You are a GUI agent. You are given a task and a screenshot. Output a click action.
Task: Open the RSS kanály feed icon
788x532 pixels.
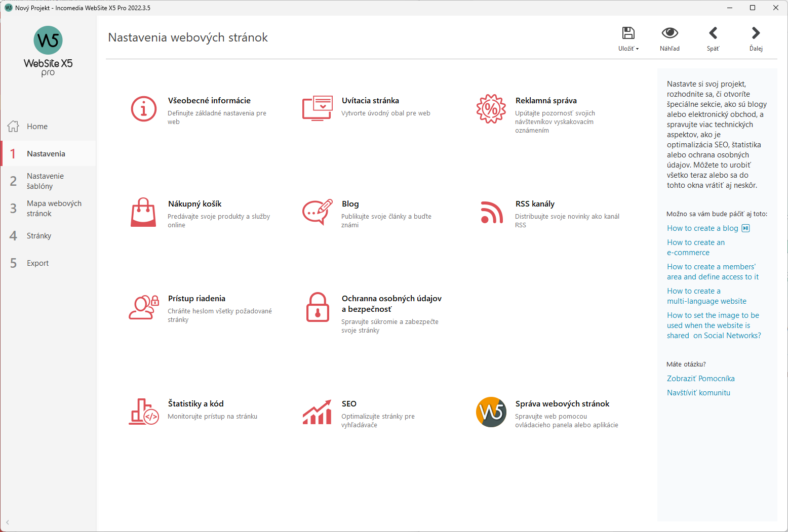[491, 212]
